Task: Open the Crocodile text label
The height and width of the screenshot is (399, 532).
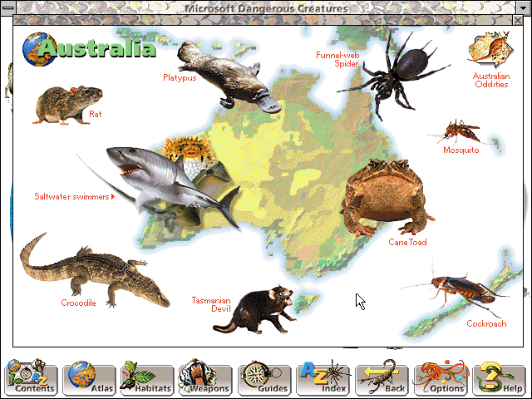Action: (x=78, y=303)
